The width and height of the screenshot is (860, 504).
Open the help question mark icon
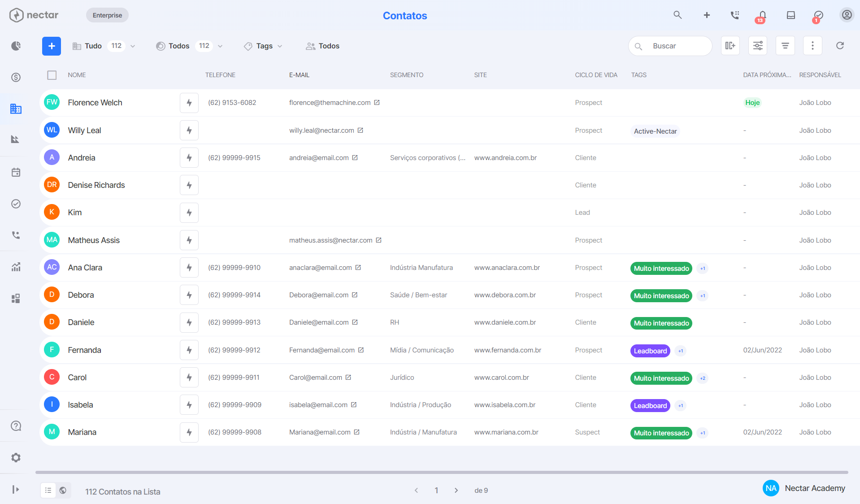16,426
